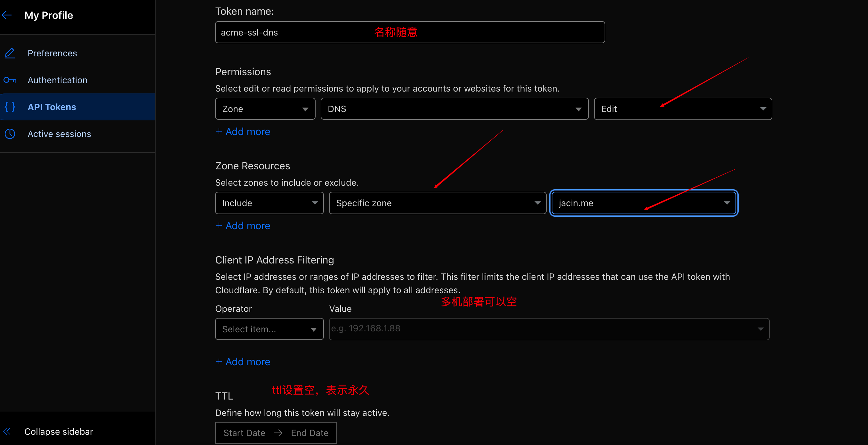This screenshot has height=445, width=868.
Task: Open the Edit access level dropdown
Action: 682,109
